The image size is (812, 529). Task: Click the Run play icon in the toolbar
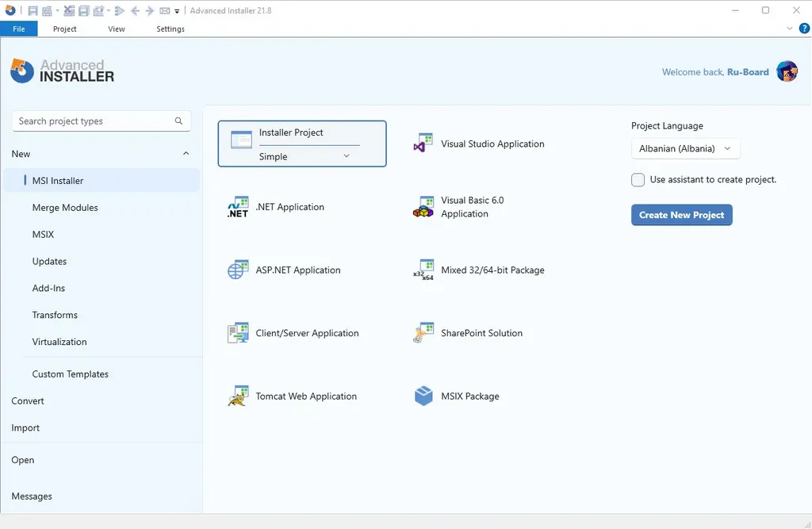pyautogui.click(x=120, y=10)
